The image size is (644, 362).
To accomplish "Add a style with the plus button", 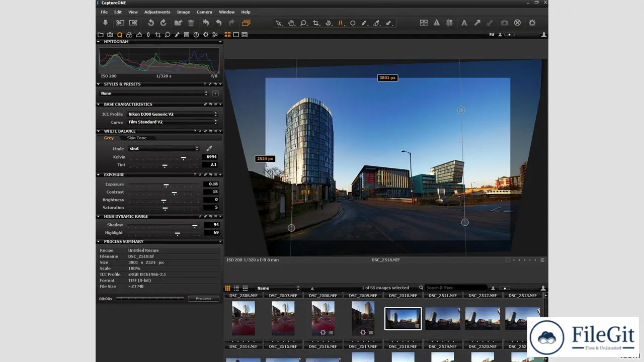I will coord(215,94).
